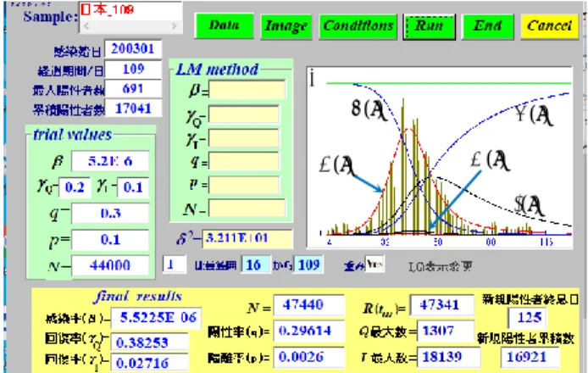Select final γQ result 0.38253
588x373 pixels.
(x=150, y=342)
